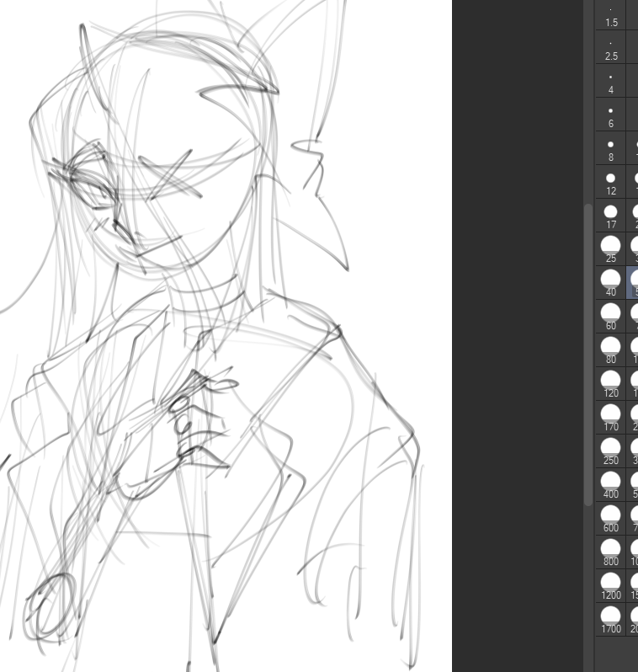Select the 600 brush size preset
This screenshot has width=638, height=672.
(610, 518)
